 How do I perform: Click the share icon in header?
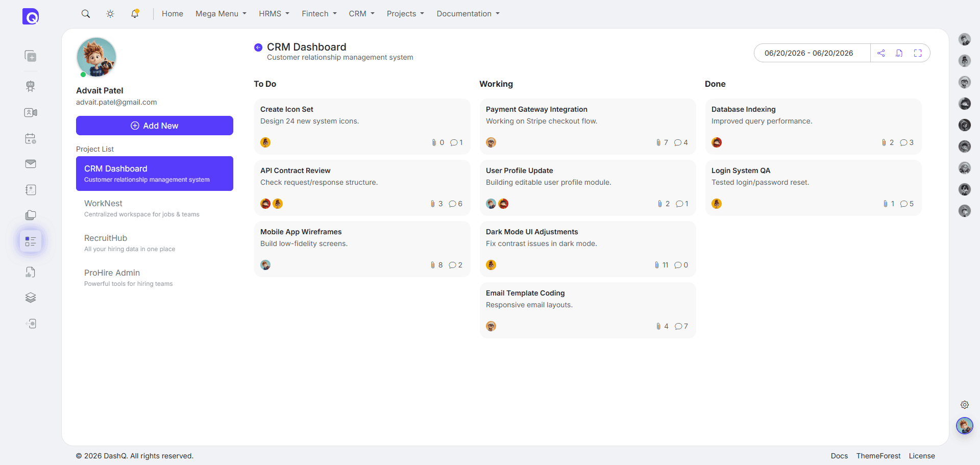pos(881,53)
